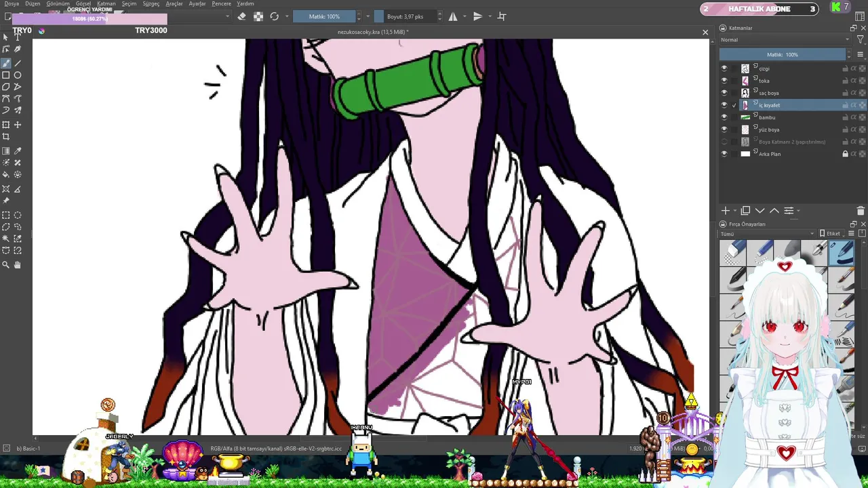Select the transform tool

(x=6, y=125)
